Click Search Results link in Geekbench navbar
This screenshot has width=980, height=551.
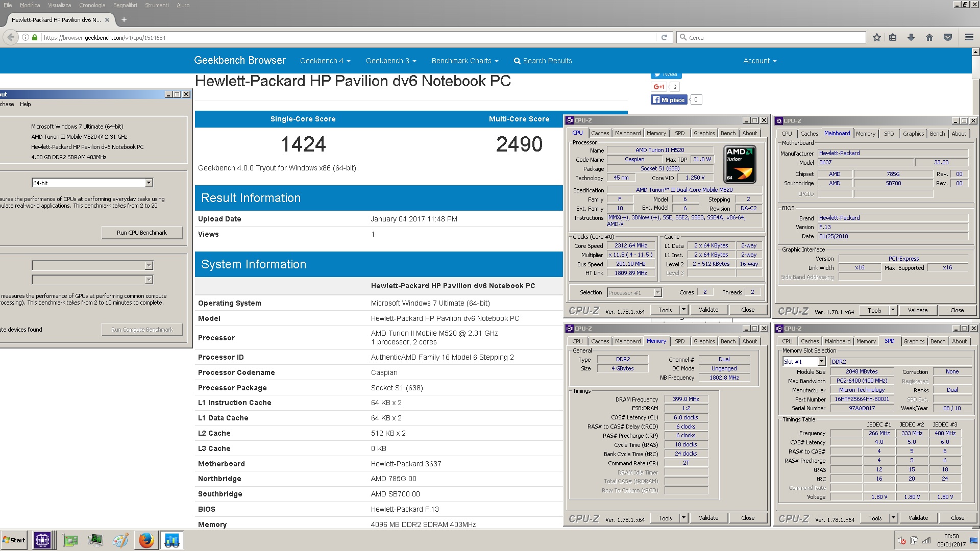pyautogui.click(x=543, y=61)
